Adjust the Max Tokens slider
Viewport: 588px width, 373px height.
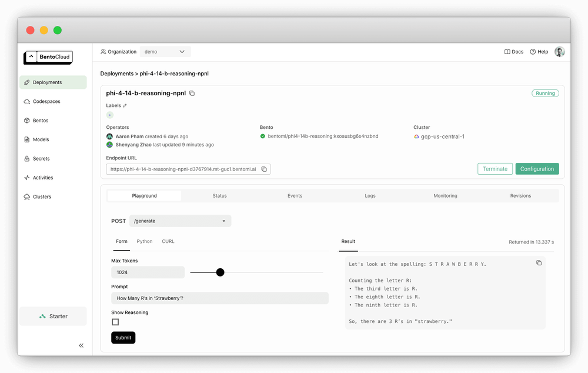pyautogui.click(x=220, y=272)
